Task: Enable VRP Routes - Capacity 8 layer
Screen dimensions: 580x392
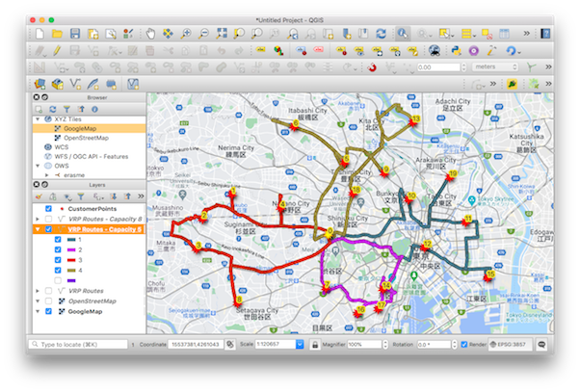Action: tap(48, 219)
